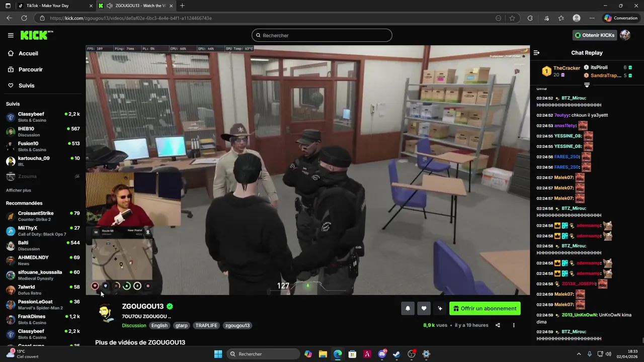Open the user profile avatar menu
This screenshot has height=362, width=644.
tap(625, 35)
